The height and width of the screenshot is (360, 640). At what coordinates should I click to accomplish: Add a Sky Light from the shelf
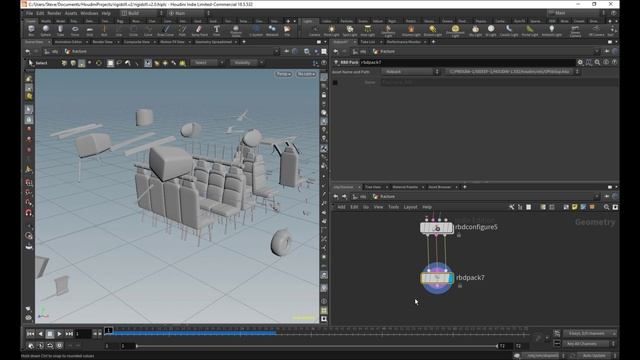coord(475,30)
